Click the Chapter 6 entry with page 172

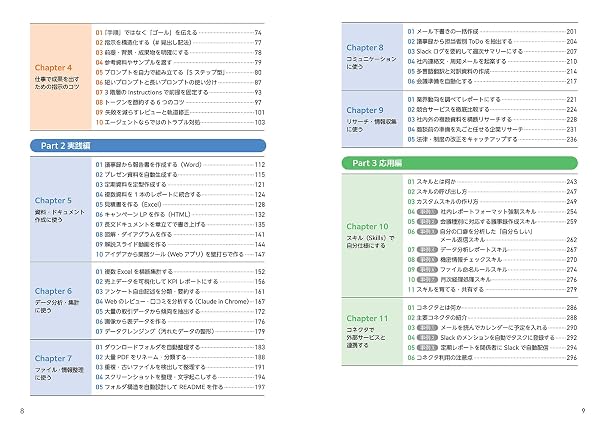[180, 312]
